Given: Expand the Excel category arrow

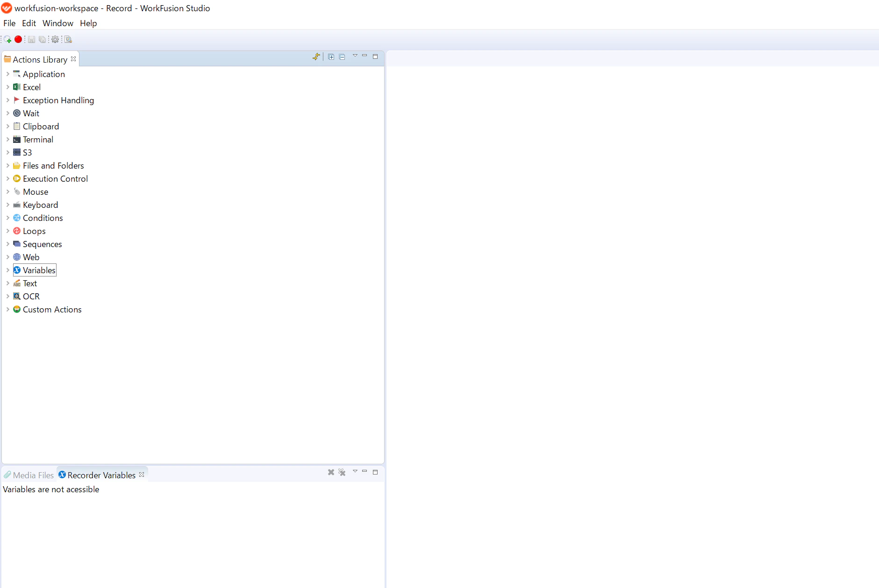Looking at the screenshot, I should coord(8,87).
